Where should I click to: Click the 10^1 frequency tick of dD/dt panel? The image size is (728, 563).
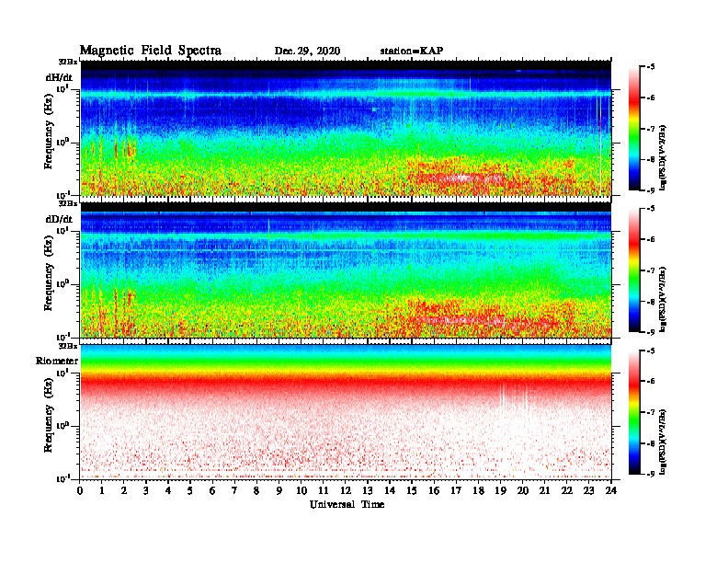(62, 230)
